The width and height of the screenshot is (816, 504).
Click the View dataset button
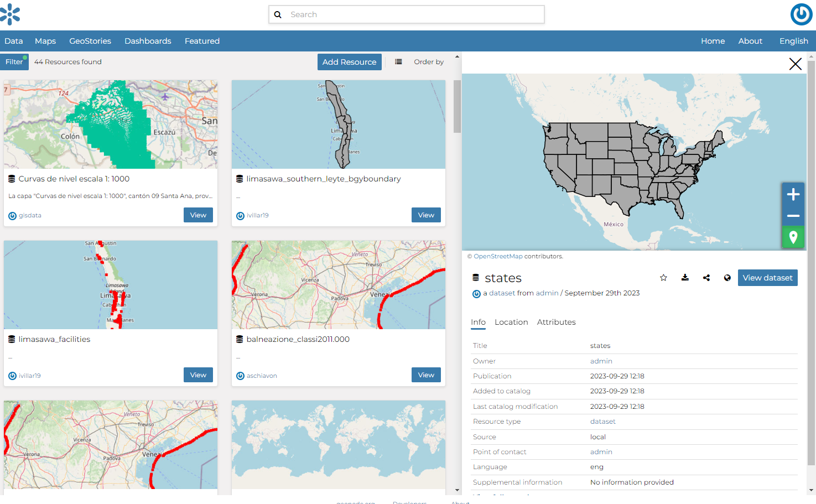point(767,277)
